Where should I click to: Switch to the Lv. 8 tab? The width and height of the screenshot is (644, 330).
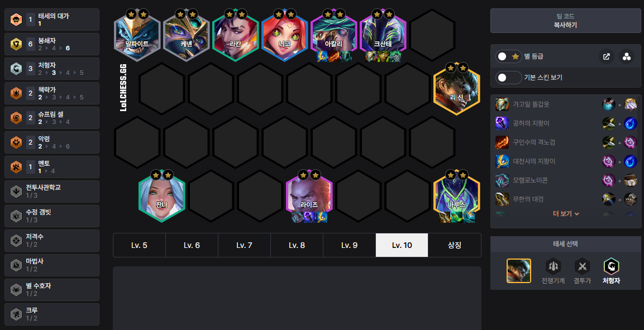pyautogui.click(x=297, y=245)
